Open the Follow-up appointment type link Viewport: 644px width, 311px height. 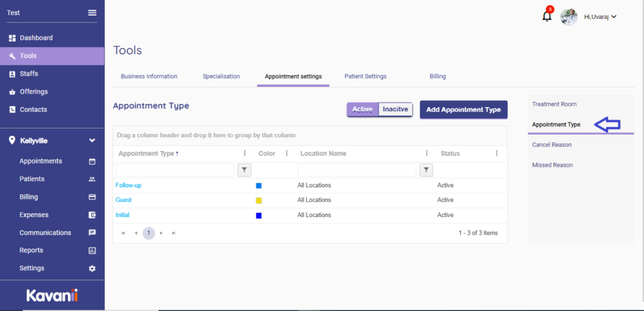coord(128,185)
